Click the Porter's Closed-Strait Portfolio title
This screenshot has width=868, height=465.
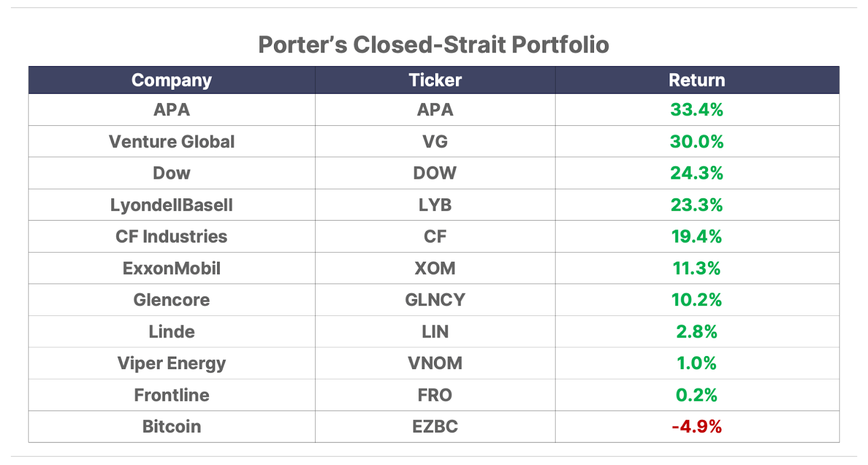point(433,45)
